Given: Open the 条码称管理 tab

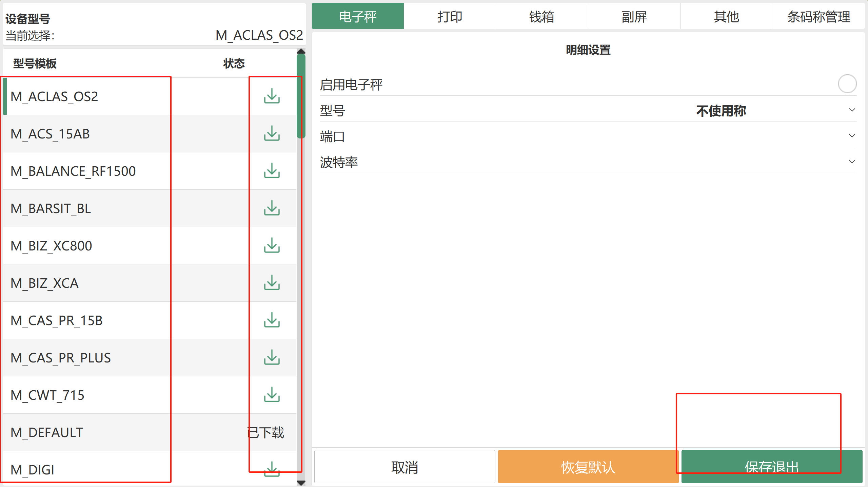Looking at the screenshot, I should (819, 16).
